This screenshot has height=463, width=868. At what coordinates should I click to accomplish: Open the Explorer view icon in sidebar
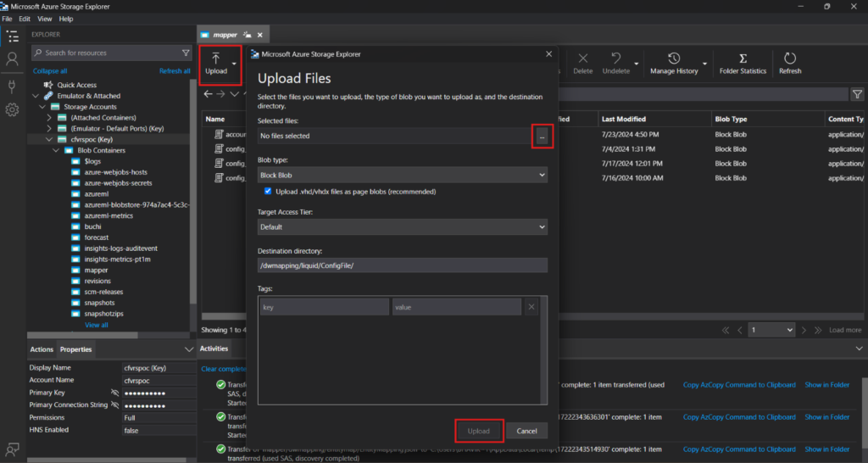[12, 36]
